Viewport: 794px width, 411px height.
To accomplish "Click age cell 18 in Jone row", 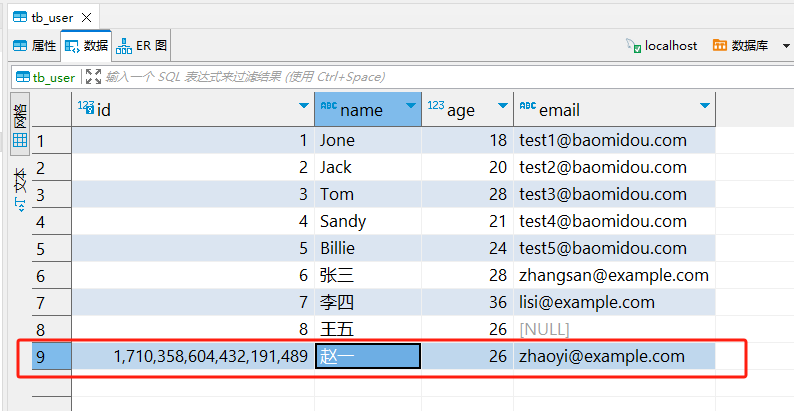I will click(x=467, y=140).
